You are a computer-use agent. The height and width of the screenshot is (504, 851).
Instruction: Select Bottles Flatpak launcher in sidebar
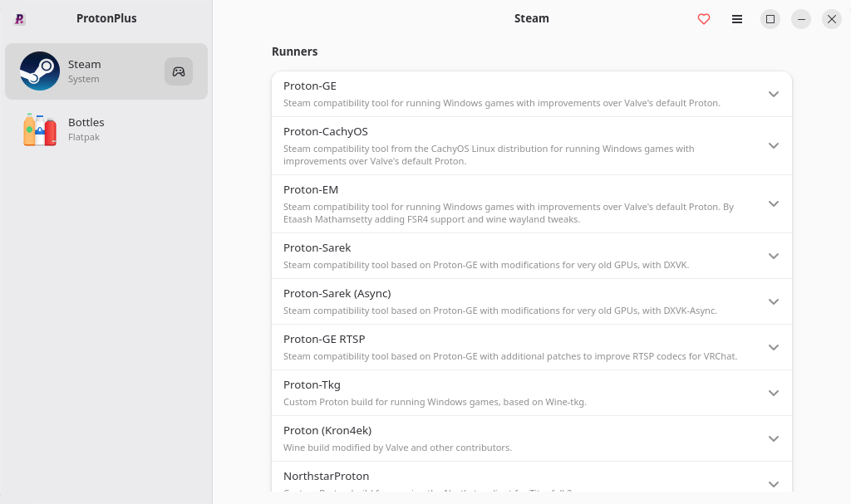106,130
